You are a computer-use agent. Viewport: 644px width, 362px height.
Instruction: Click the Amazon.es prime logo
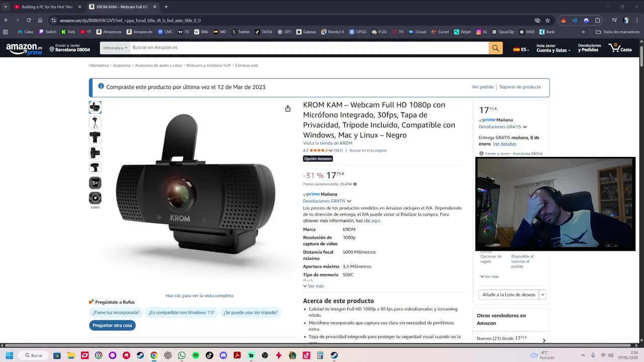(24, 49)
